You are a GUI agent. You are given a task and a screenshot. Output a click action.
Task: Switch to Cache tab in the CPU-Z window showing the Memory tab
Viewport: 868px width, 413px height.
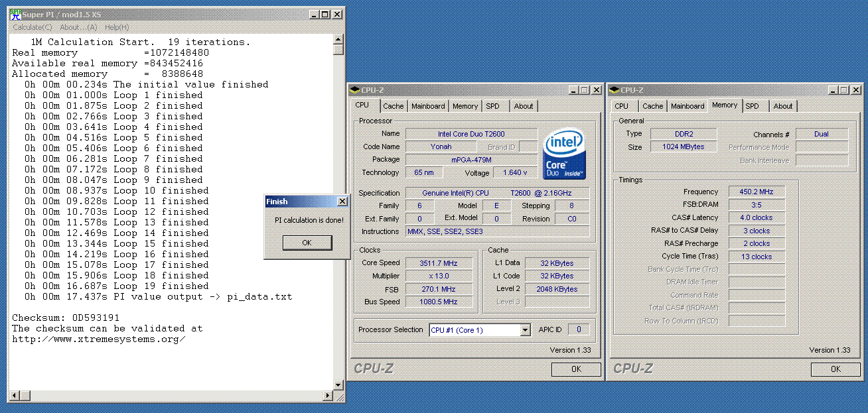[652, 106]
